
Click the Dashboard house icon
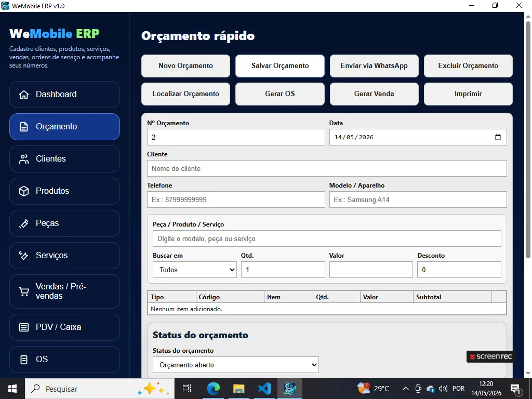(24, 95)
